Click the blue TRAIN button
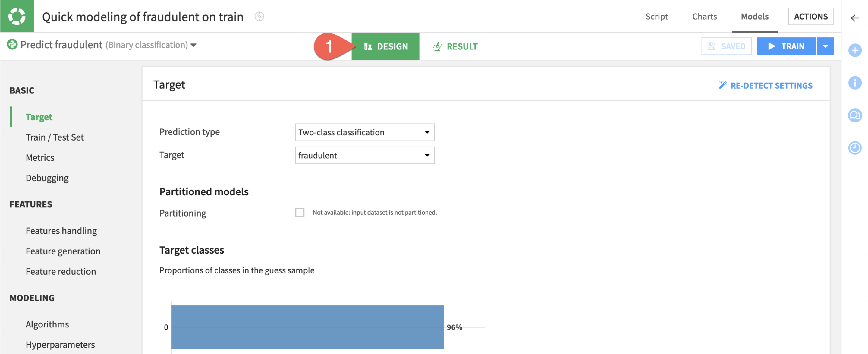This screenshot has width=868, height=354. 786,46
